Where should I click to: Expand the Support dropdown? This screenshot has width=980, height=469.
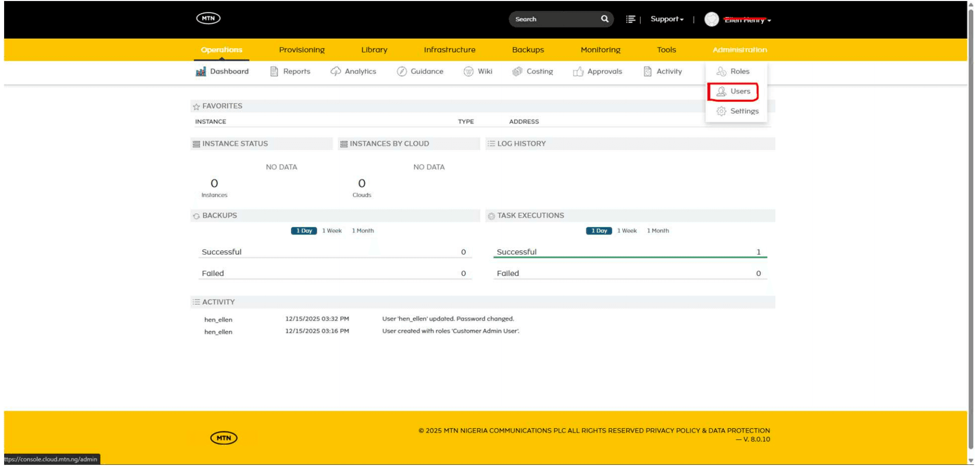[x=667, y=19]
